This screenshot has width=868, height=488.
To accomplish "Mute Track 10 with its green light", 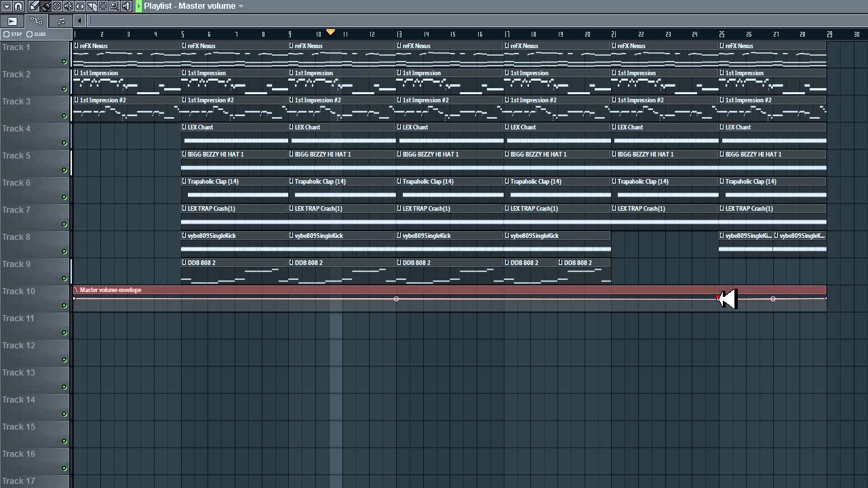I will (x=64, y=306).
